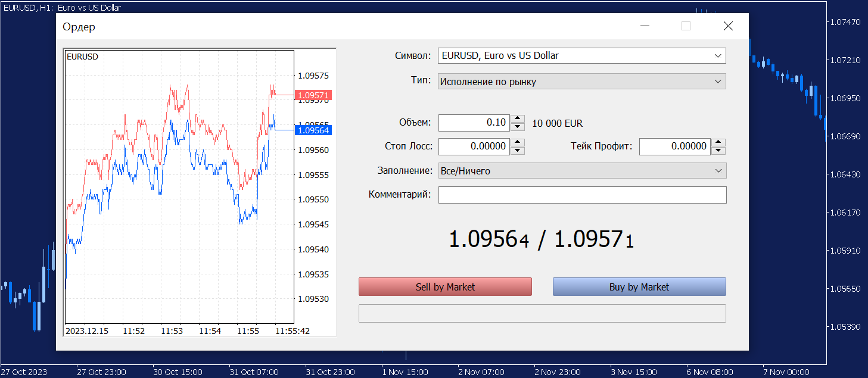Open the Символ dropdown showing EURUSD
The height and width of the screenshot is (378, 868).
(x=582, y=56)
